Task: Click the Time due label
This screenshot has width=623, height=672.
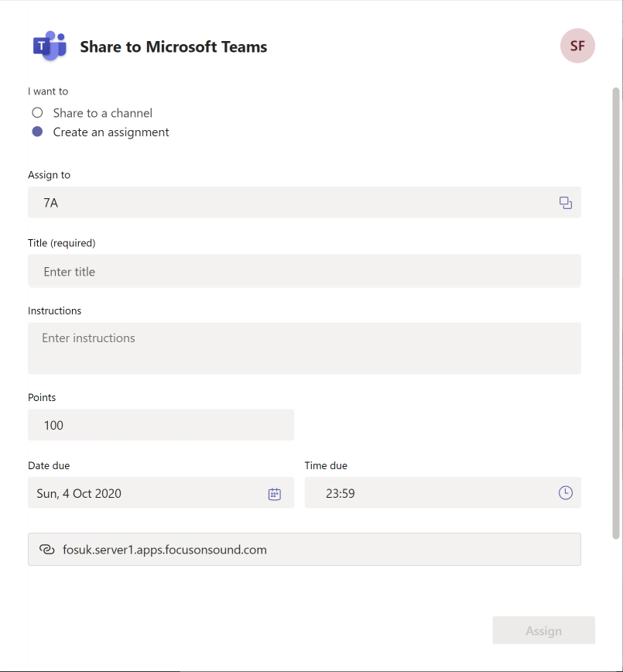Action: click(x=326, y=465)
